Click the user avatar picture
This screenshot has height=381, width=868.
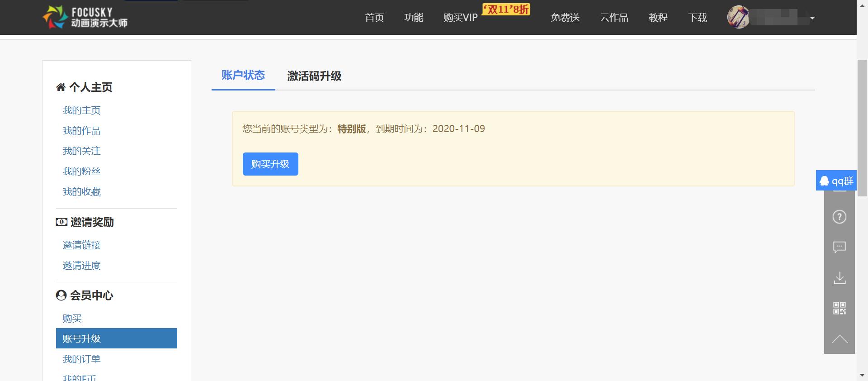738,17
